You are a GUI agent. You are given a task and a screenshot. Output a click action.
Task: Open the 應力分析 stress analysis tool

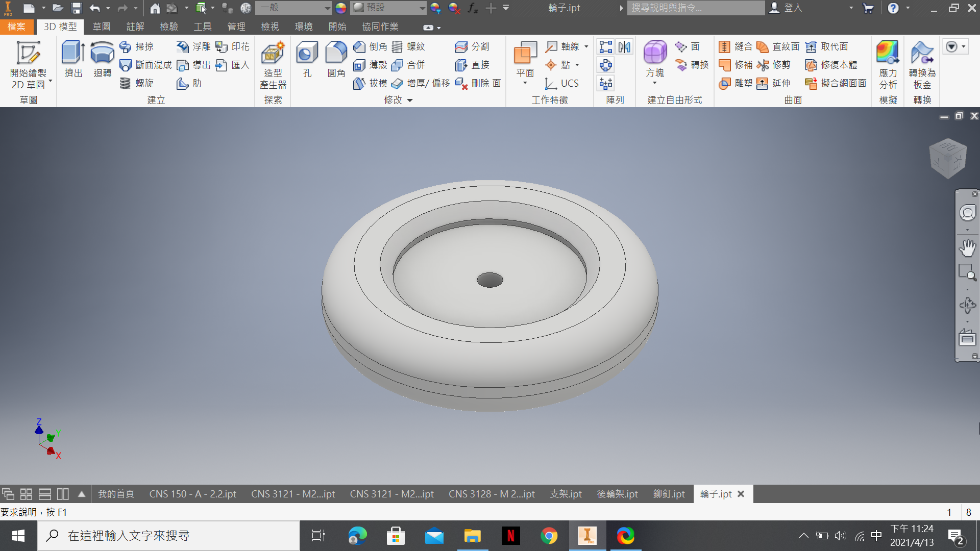(888, 65)
